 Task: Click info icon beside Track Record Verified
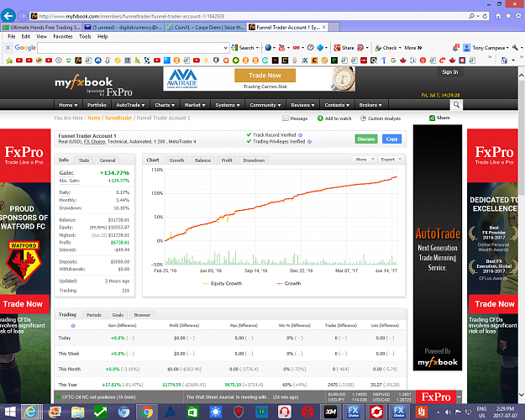301,135
